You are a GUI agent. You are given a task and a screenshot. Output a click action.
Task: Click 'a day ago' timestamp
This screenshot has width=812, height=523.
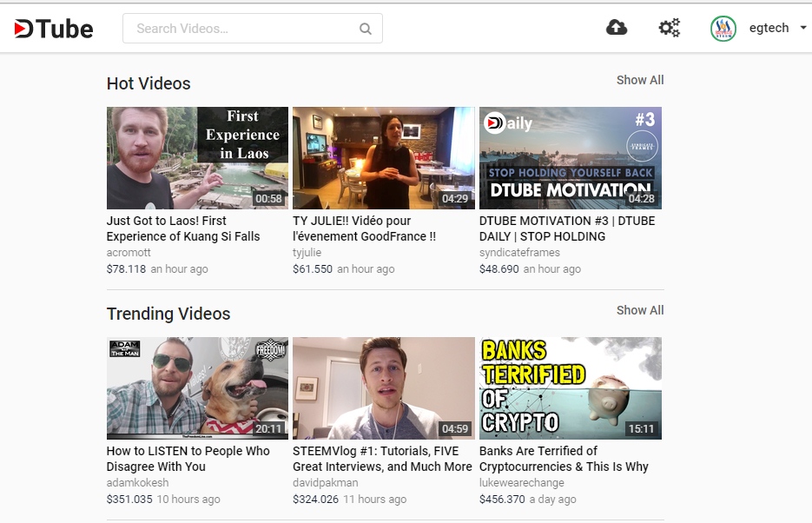click(x=552, y=500)
